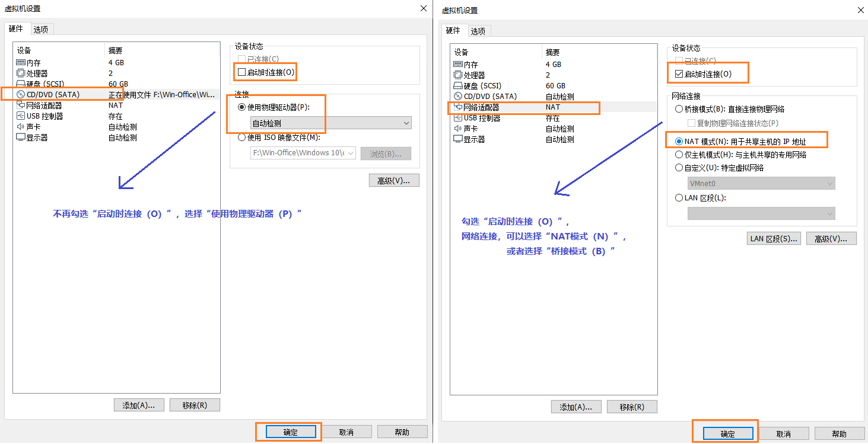This screenshot has height=444, width=868.
Task: Click the USB controller icon in right window
Action: pyautogui.click(x=458, y=117)
